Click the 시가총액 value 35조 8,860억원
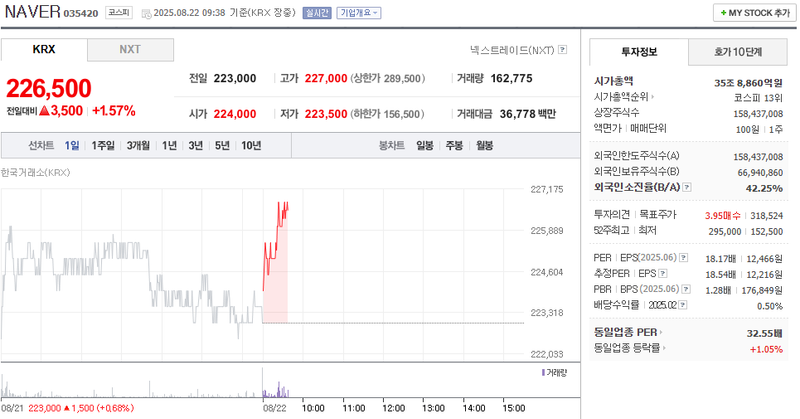The width and height of the screenshot is (800, 419). (748, 83)
